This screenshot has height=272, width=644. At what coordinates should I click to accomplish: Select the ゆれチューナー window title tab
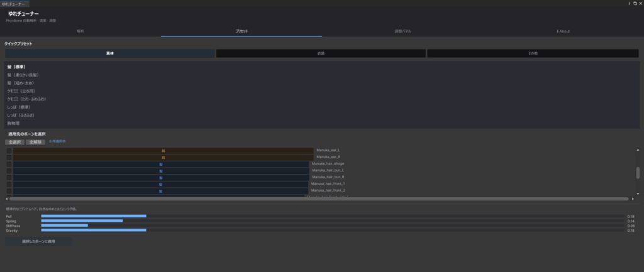15,3
